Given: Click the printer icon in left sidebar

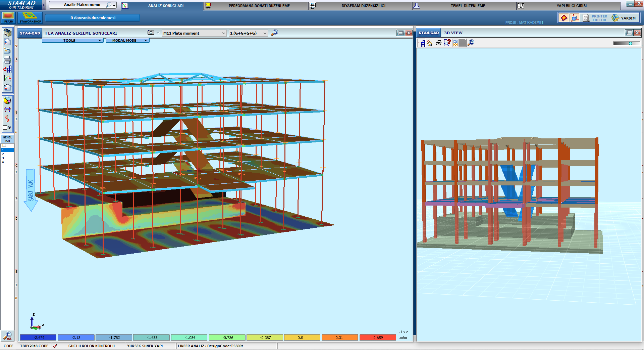Looking at the screenshot, I should (7, 60).
